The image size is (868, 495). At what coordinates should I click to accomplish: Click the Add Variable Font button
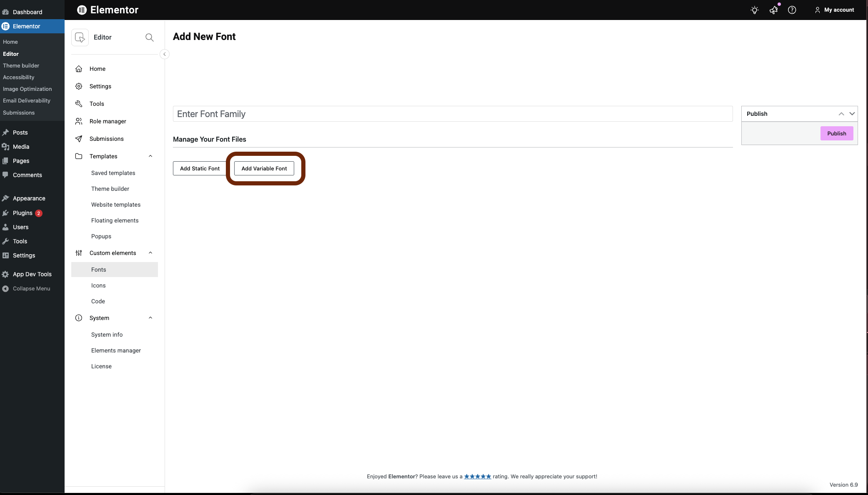pos(264,168)
